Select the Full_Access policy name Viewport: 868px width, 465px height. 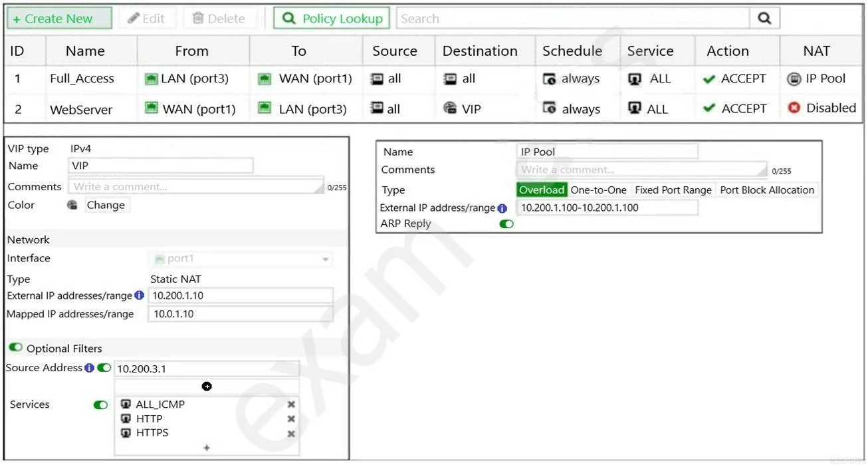82,79
